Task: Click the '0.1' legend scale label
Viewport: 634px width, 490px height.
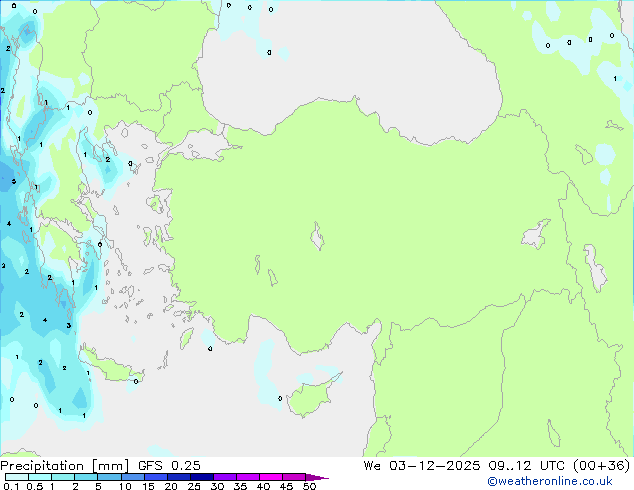Action: coord(11,486)
